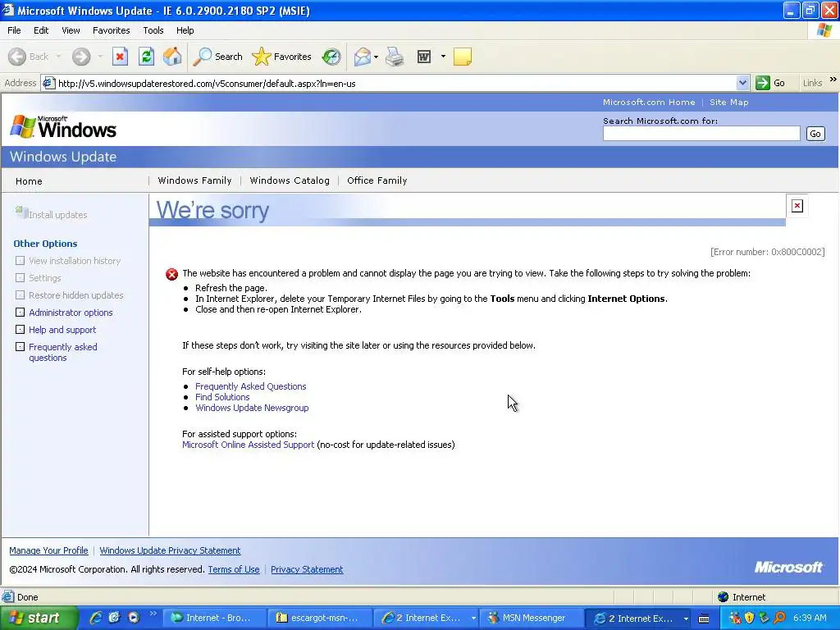The image size is (840, 630).
Task: Click the Windows flag logo at top-right of menu bar
Action: (824, 30)
